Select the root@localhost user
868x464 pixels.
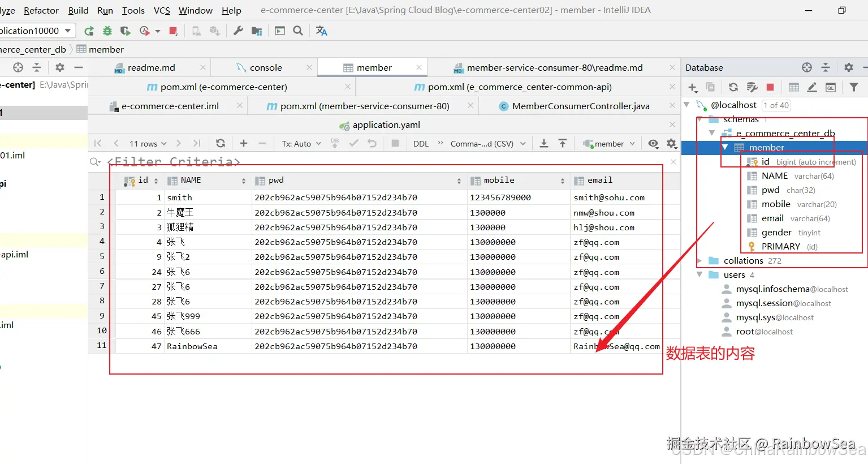point(764,332)
